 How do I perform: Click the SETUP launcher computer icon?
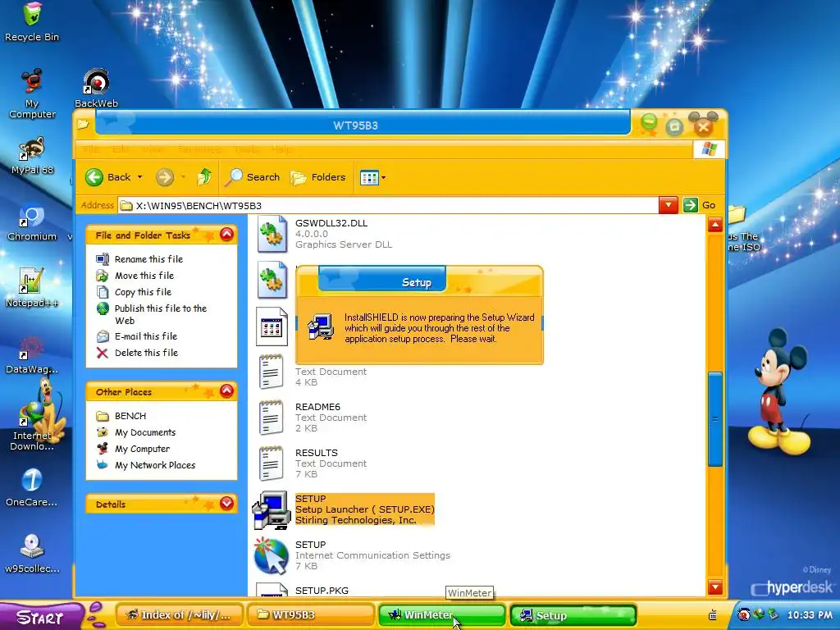click(271, 510)
